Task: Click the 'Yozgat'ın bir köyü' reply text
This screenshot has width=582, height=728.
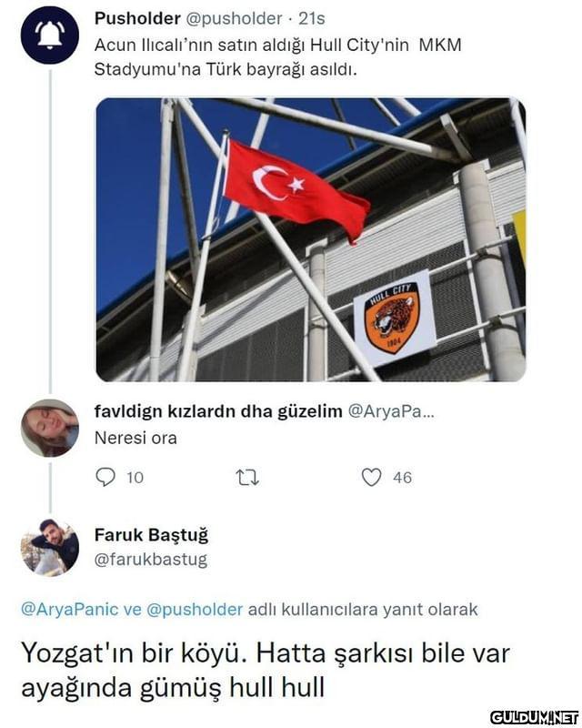Action: (266, 671)
